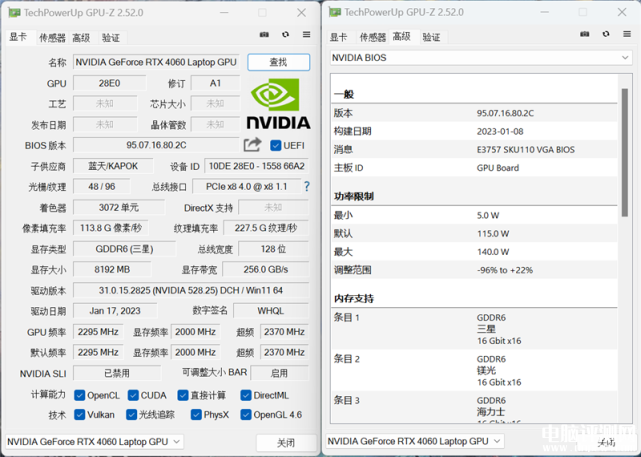
Task: Click the 查找 lookup button
Action: pos(278,62)
